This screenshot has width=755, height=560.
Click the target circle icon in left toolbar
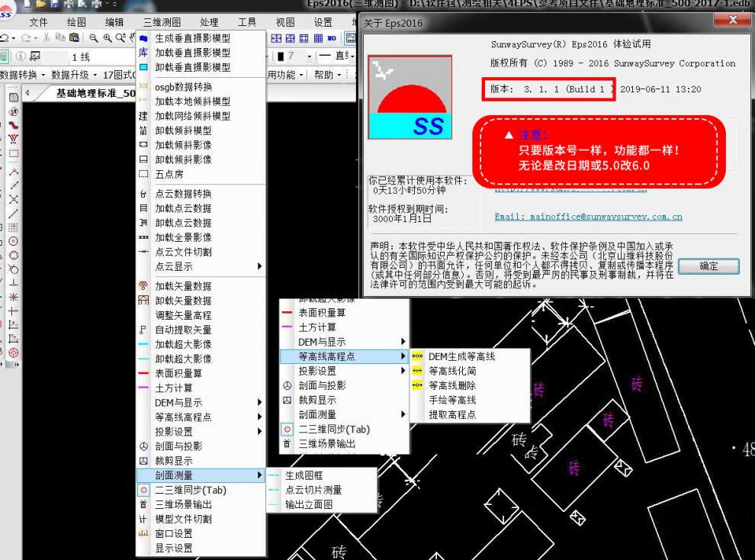pyautogui.click(x=14, y=352)
